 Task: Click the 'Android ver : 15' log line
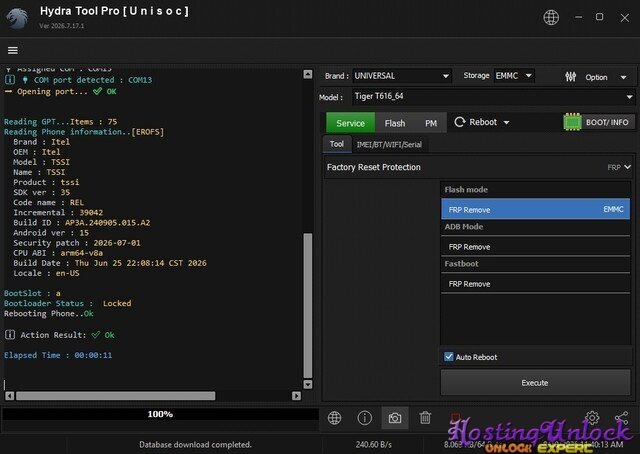(x=51, y=233)
